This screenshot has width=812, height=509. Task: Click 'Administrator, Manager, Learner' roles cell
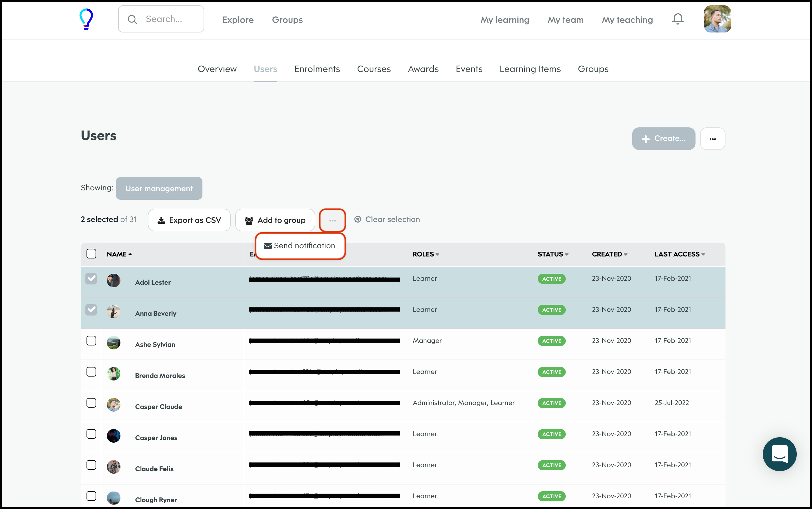463,403
